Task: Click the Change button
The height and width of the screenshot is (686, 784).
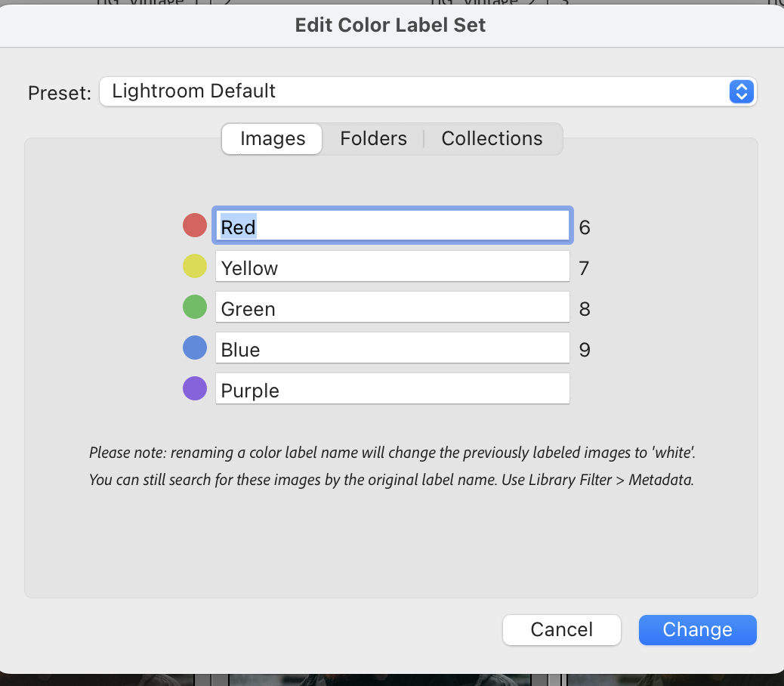Action: click(696, 629)
